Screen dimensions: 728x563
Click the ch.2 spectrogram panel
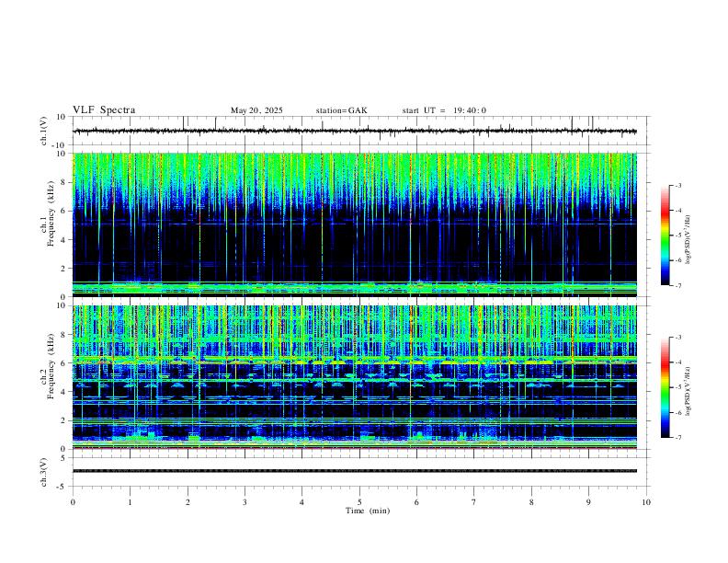(354, 377)
